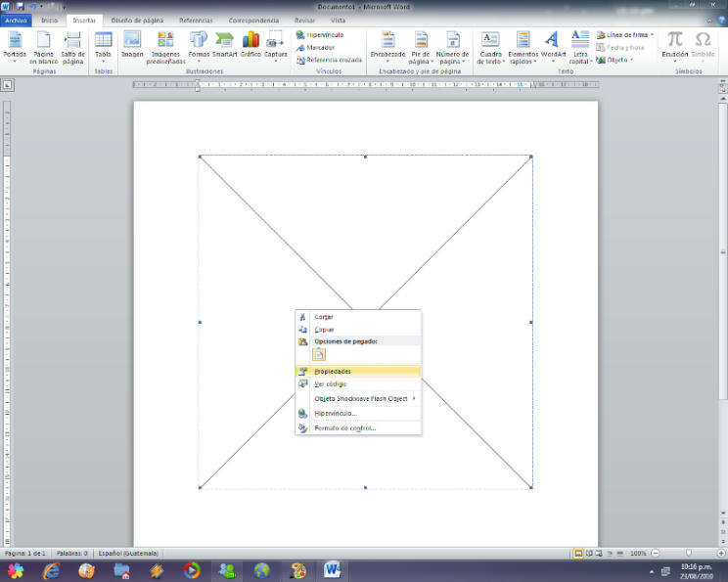728x582 pixels.
Task: Click the vertical scrollbar track
Action: (x=723, y=306)
